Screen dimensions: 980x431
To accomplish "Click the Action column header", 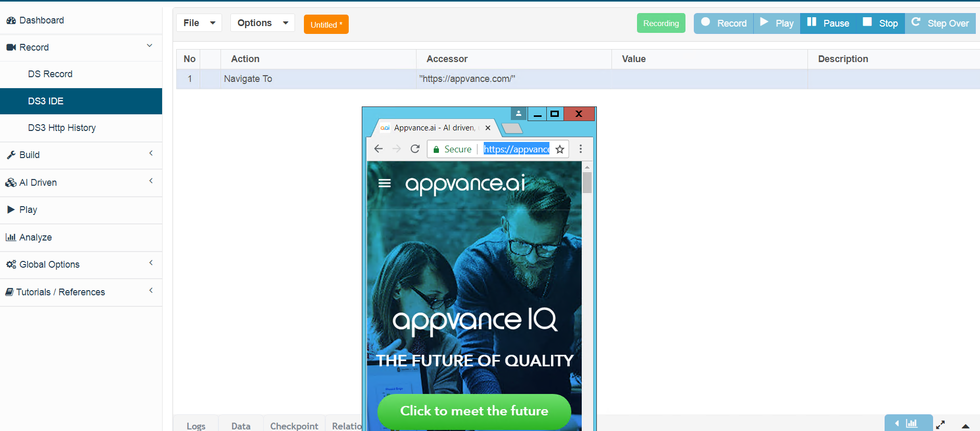I will tap(318, 59).
